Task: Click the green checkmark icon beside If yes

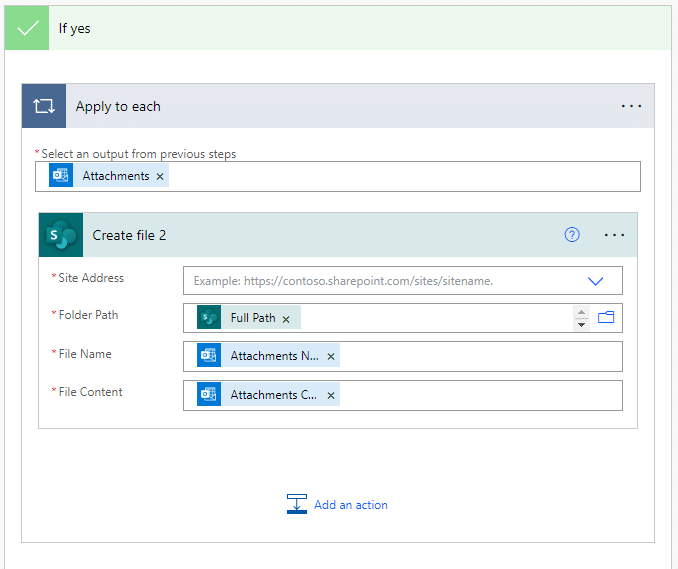Action: click(28, 28)
